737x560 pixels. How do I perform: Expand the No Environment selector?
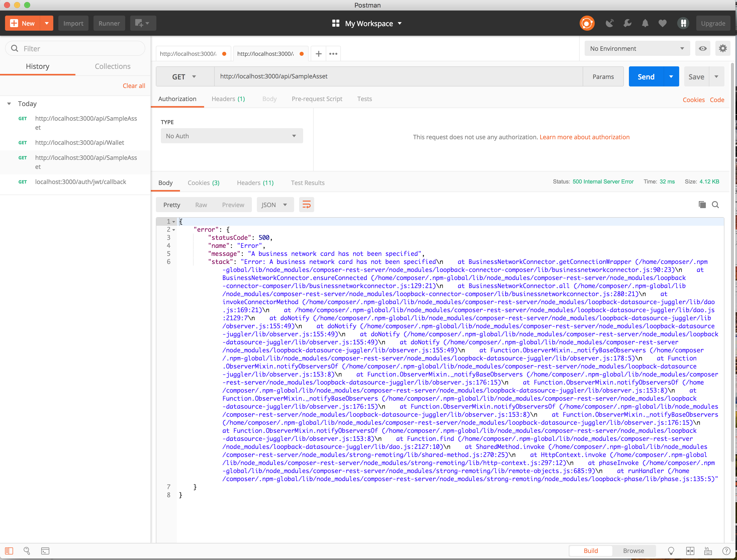[637, 49]
